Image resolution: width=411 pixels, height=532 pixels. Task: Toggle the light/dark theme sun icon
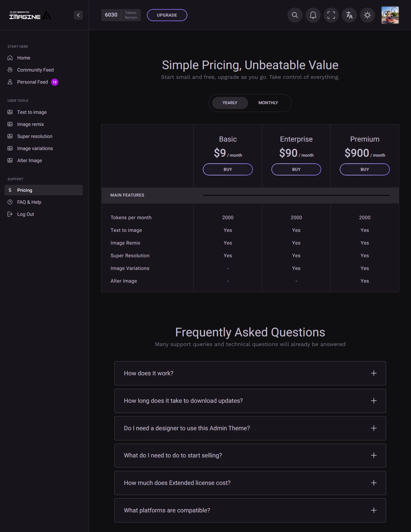point(367,15)
